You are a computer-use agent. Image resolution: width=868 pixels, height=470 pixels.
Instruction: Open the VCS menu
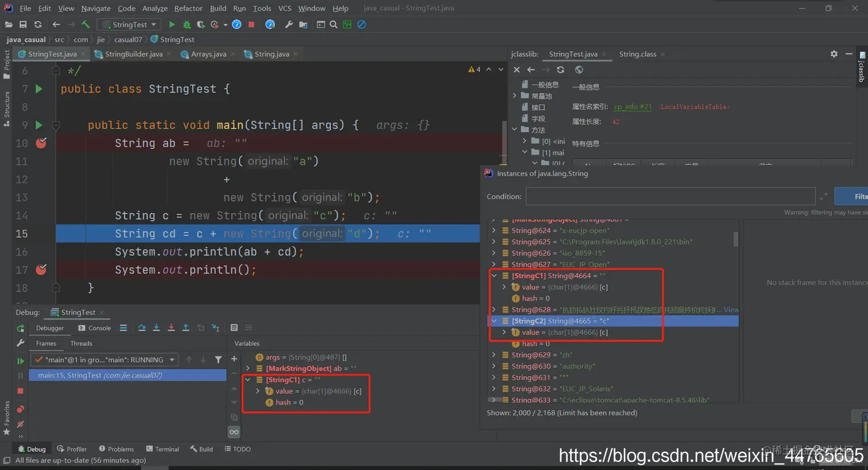point(285,8)
